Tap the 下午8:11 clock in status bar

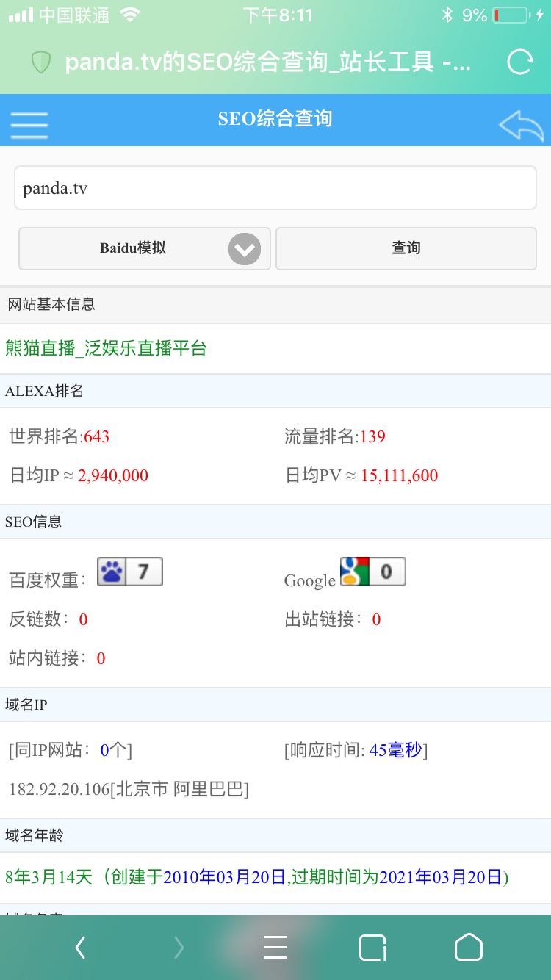point(278,15)
